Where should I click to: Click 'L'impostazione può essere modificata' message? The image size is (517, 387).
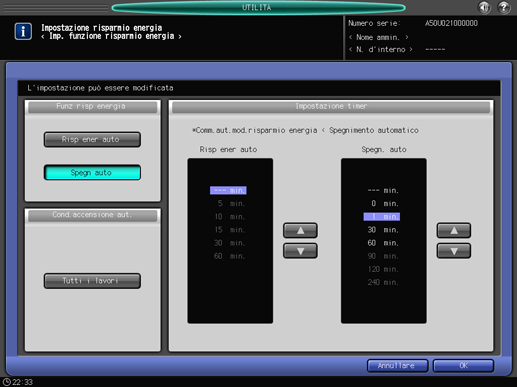100,88
